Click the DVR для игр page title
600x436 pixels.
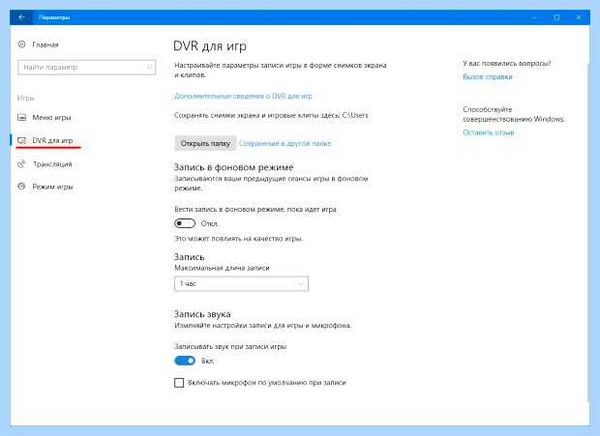tap(210, 46)
